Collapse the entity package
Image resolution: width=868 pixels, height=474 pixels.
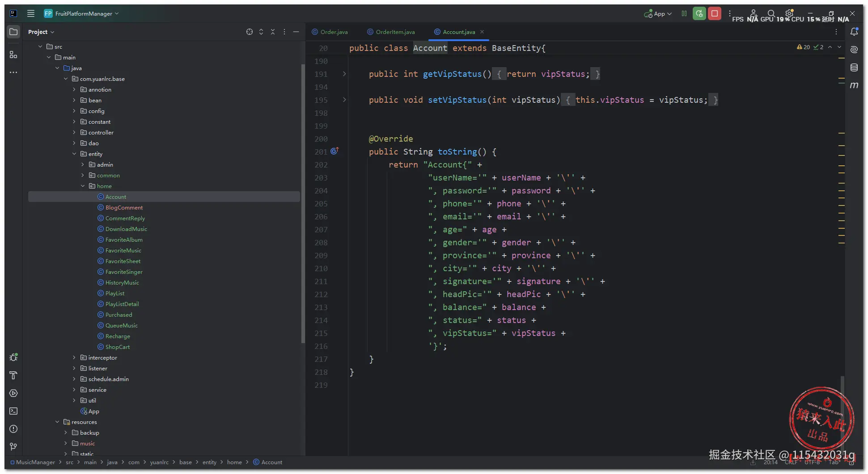[x=74, y=154]
